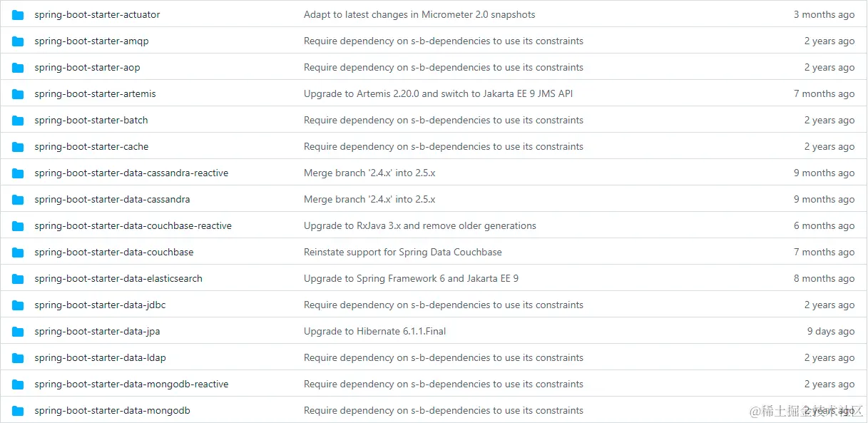Open the commit message in the spring-boot-starter-data-ldap row
The height and width of the screenshot is (423, 868).
444,358
